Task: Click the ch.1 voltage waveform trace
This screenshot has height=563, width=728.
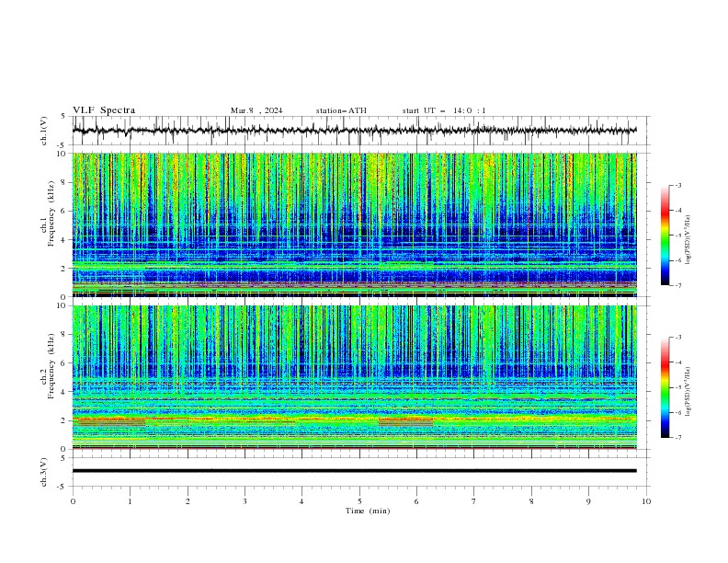Action: 354,131
